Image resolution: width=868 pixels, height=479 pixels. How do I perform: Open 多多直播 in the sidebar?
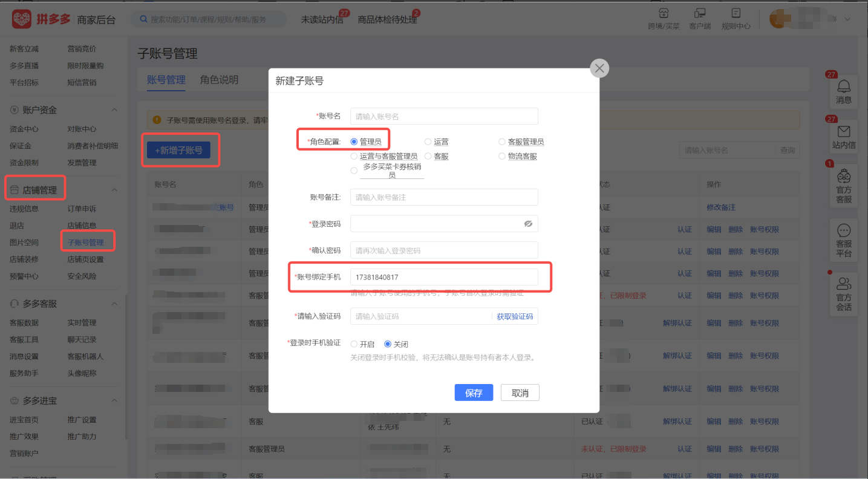tap(24, 65)
